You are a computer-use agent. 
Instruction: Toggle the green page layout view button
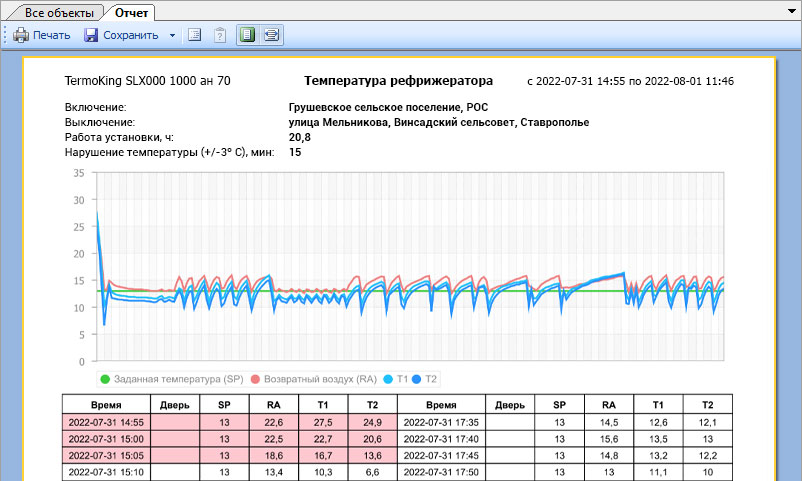click(x=246, y=35)
